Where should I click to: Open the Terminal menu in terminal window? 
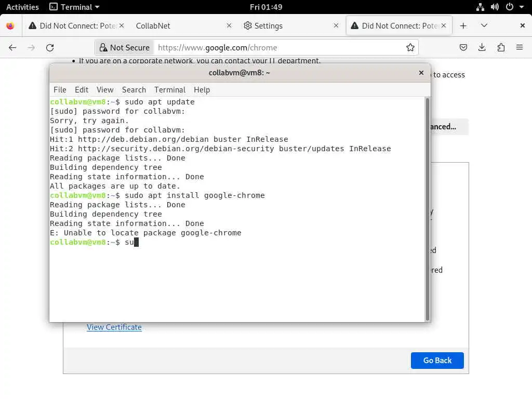click(x=170, y=90)
